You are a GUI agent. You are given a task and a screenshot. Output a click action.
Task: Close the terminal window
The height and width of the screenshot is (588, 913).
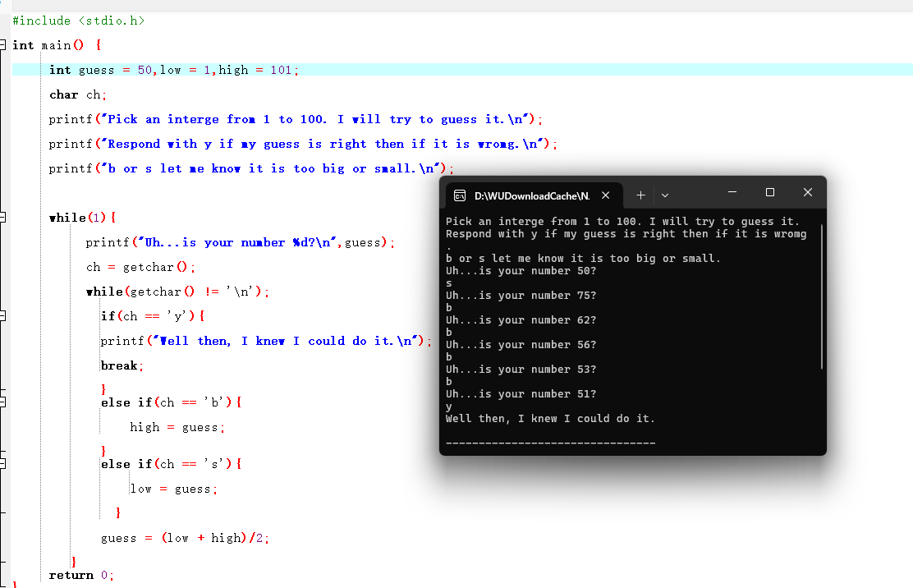808,192
